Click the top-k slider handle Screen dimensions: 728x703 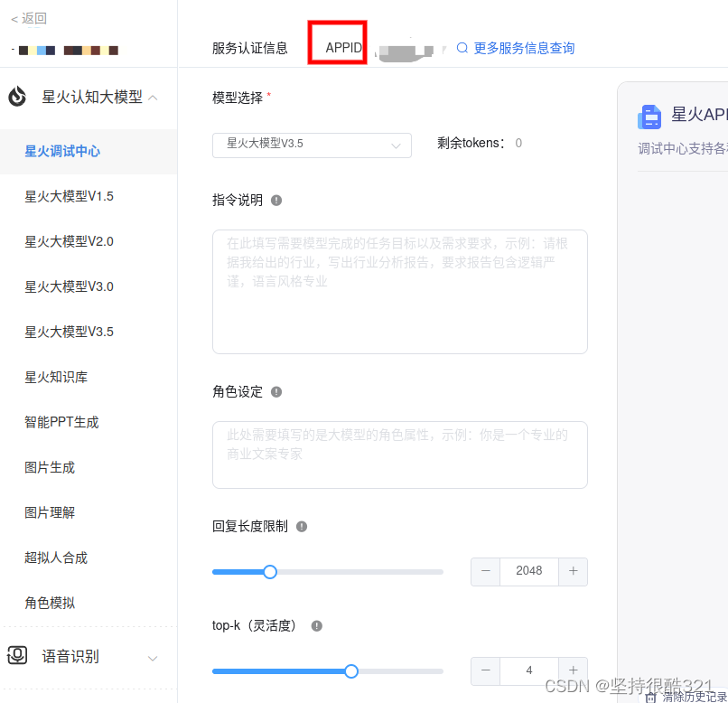351,671
